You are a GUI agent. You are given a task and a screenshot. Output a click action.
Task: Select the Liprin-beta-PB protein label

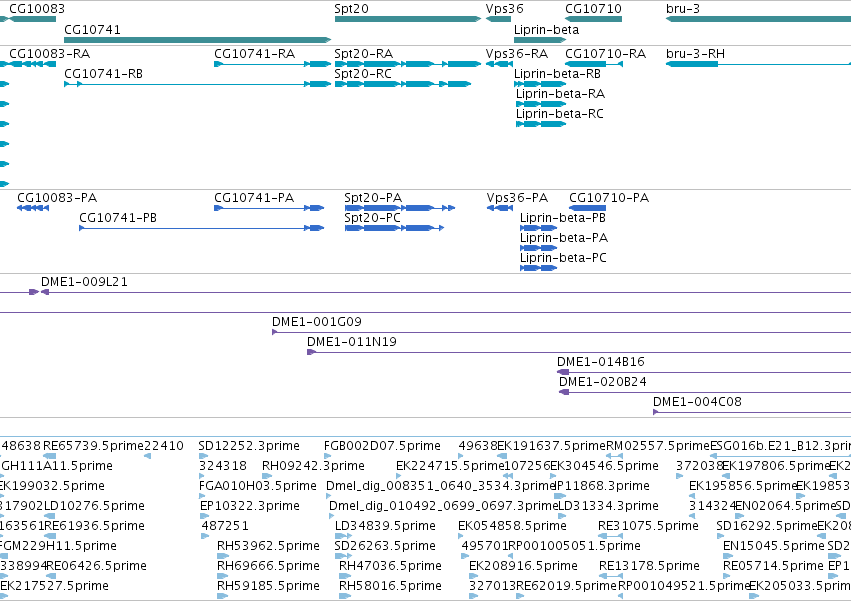pos(563,218)
